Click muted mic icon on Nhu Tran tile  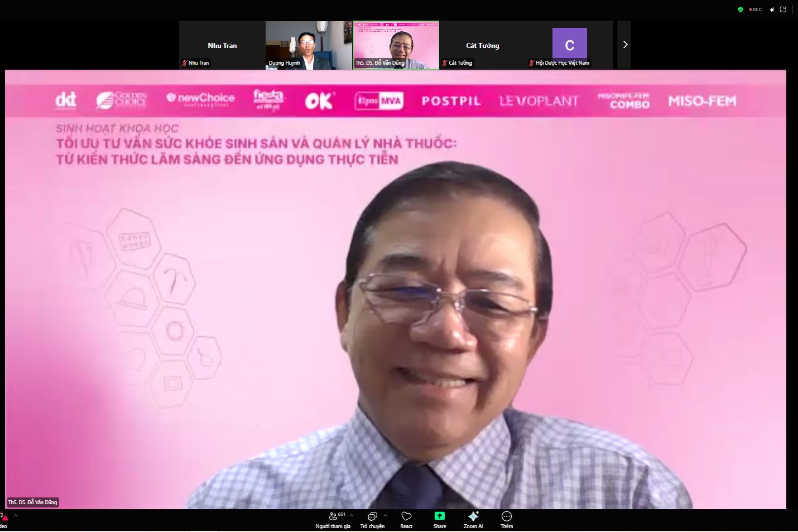[x=184, y=63]
